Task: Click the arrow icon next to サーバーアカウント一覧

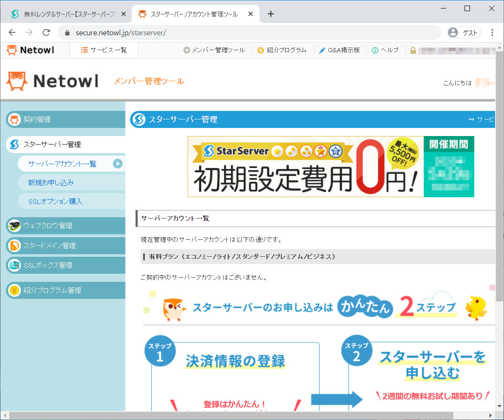Action: [x=118, y=164]
